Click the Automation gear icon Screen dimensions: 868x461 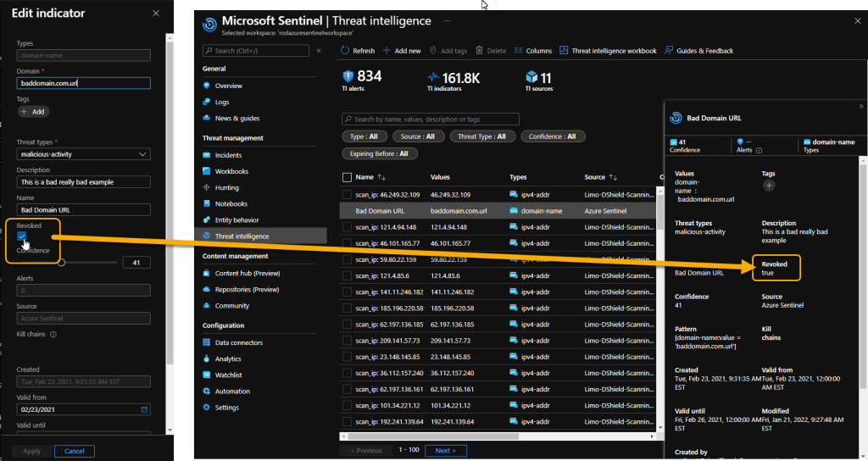[x=207, y=392]
